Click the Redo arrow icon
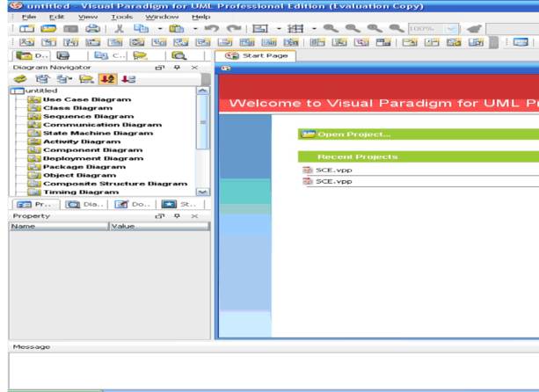 click(234, 29)
